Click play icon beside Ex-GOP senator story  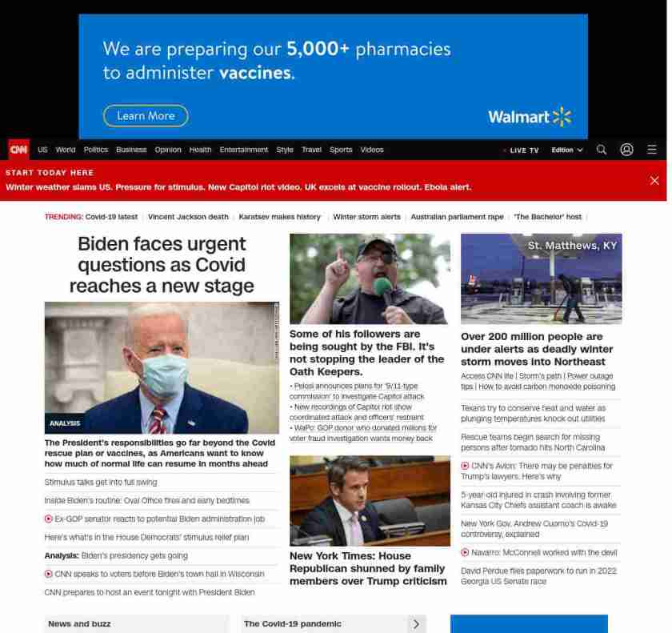tap(49, 519)
